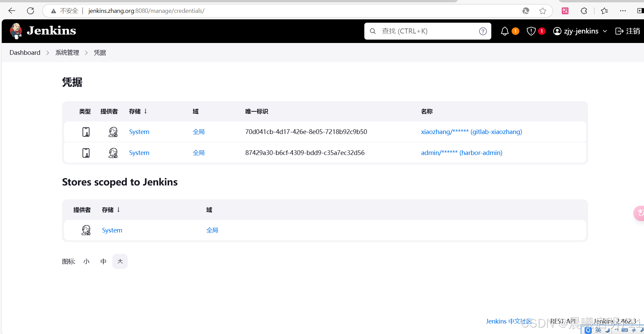Open admin/****** (harbor-admin) credential
Screen dimensions: 644x334
point(461,153)
